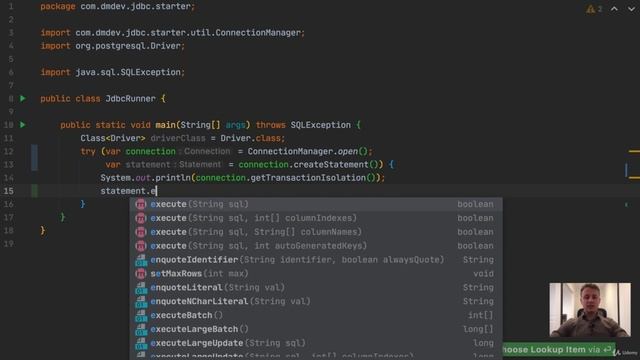Run JdbcRunner class from gutter arrow

pos(23,98)
